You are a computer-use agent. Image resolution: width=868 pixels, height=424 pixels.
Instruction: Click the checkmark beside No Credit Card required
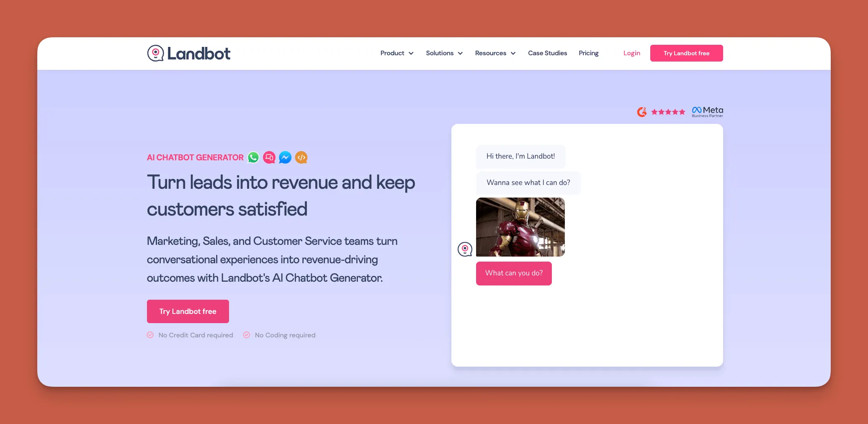click(150, 335)
